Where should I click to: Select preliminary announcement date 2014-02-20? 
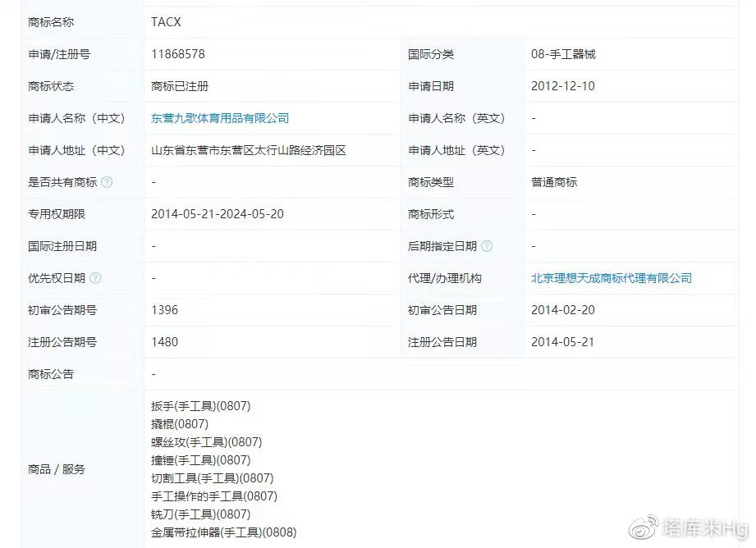point(563,310)
